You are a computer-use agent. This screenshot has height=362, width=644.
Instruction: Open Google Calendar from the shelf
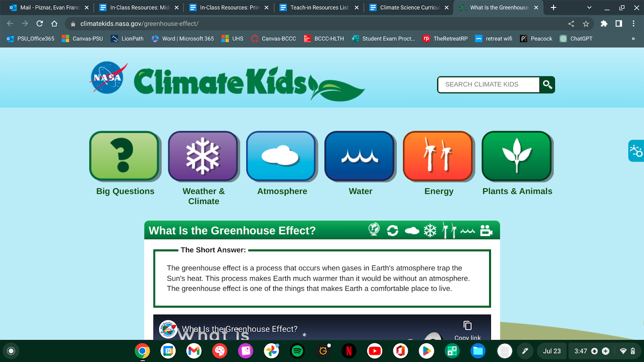pyautogui.click(x=168, y=351)
